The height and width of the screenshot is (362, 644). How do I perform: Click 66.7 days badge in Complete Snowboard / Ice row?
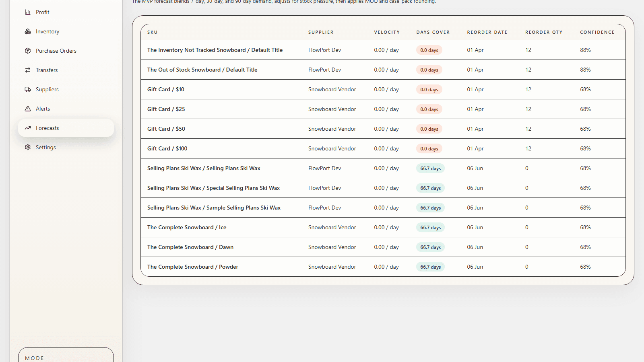pos(430,228)
